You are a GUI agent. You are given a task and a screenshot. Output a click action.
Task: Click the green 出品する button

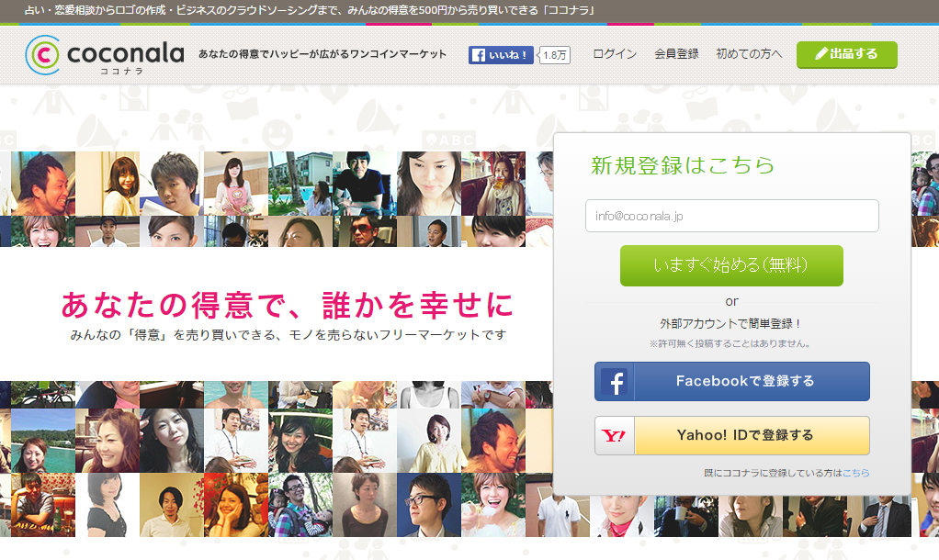pos(847,54)
